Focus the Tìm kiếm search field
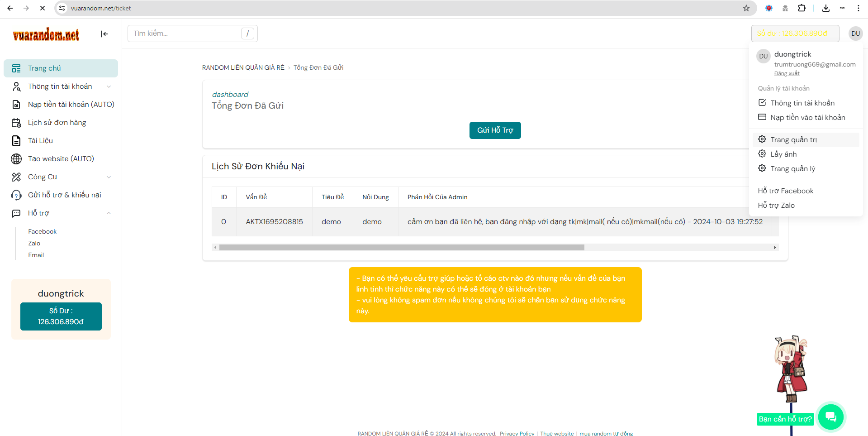 tap(186, 34)
